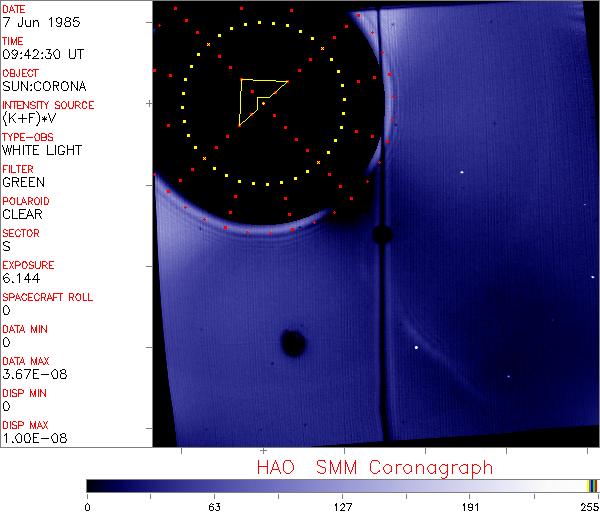
Task: Click the small dark spot on the vertical line
Action: point(381,235)
